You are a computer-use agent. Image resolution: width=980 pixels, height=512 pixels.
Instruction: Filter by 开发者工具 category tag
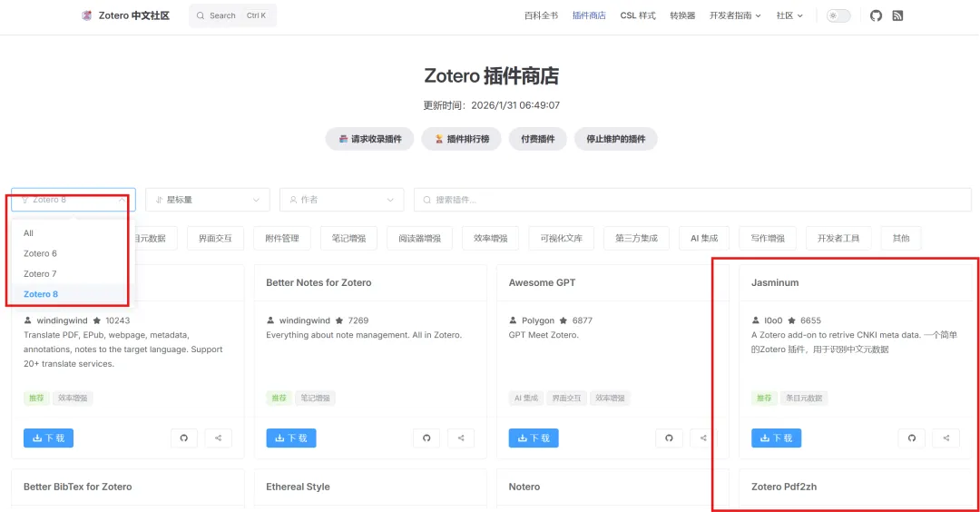pos(838,238)
